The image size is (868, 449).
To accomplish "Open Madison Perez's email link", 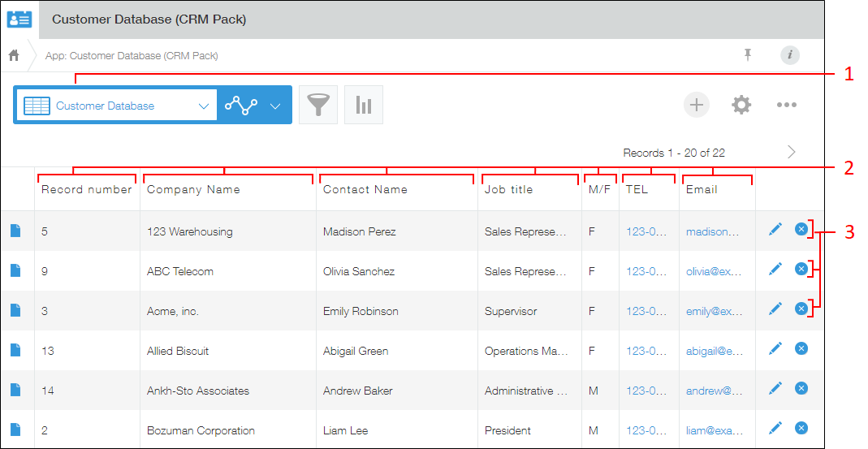I will (x=713, y=231).
